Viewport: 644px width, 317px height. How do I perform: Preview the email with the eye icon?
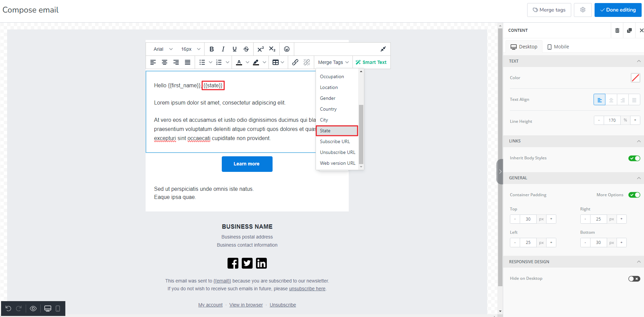tap(33, 309)
